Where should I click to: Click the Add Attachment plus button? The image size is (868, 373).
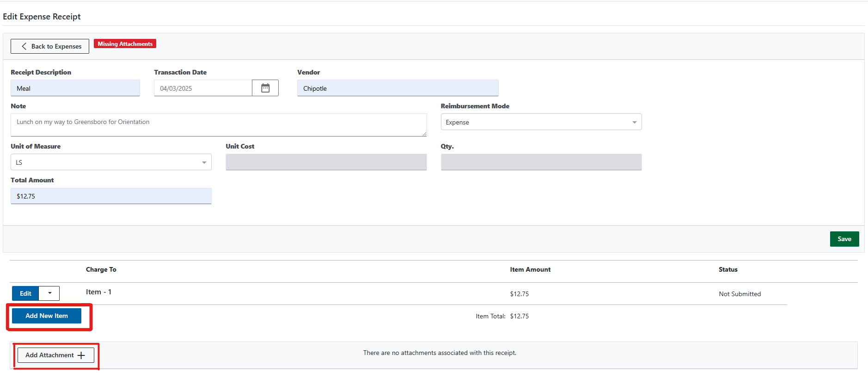(55, 355)
